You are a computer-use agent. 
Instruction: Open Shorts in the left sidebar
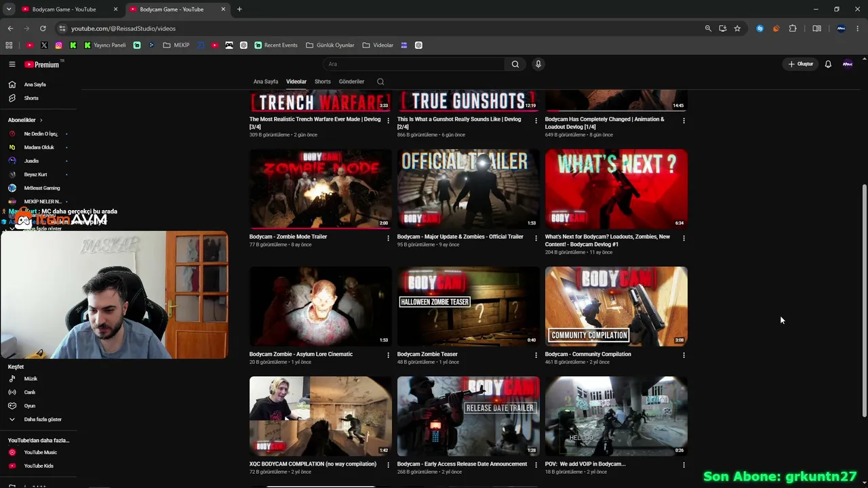[x=31, y=98]
